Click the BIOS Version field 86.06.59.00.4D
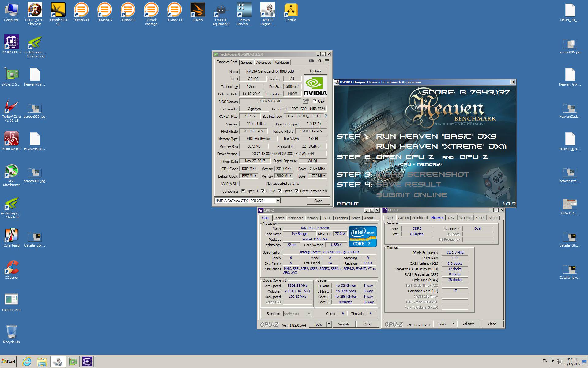588x368 pixels. pyautogui.click(x=270, y=101)
